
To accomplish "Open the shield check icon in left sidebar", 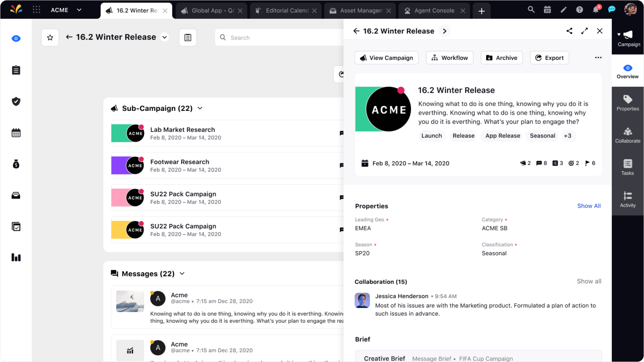I will [x=16, y=101].
